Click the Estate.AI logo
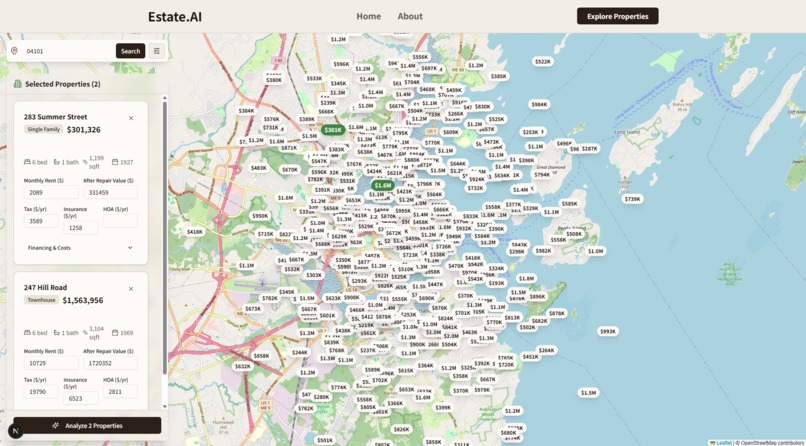The width and height of the screenshot is (806, 446). [x=175, y=16]
